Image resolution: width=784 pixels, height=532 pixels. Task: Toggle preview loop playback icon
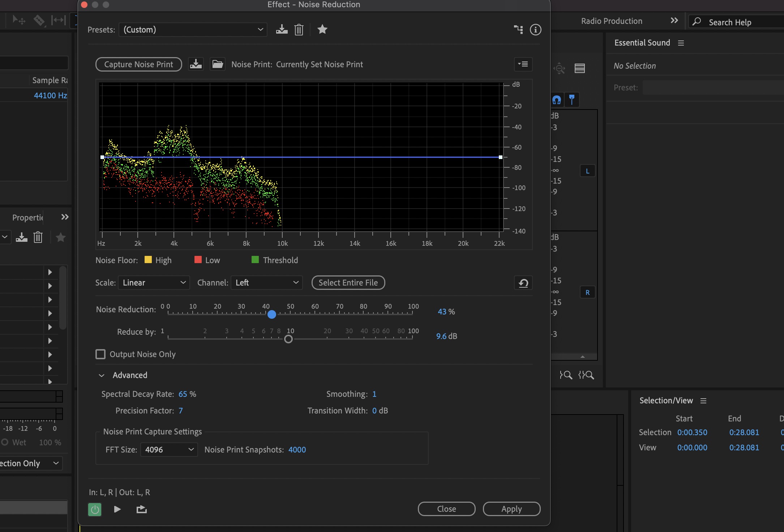[x=141, y=509]
